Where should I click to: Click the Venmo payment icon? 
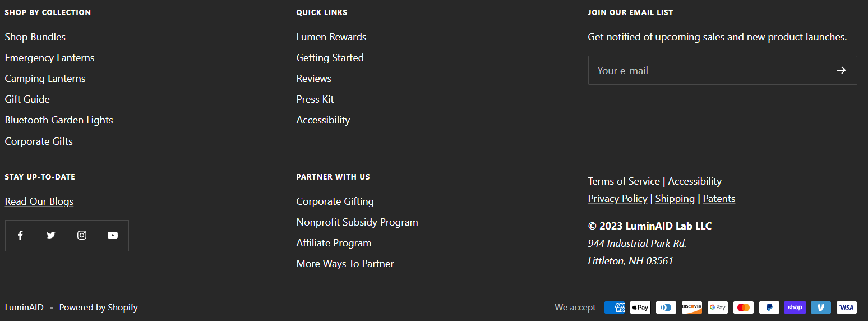(x=821, y=308)
